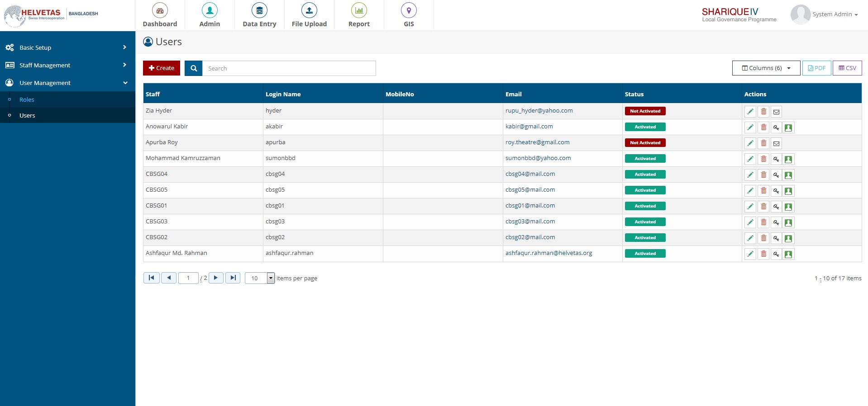Open the GIS section
The height and width of the screenshot is (406, 868).
pos(409,15)
